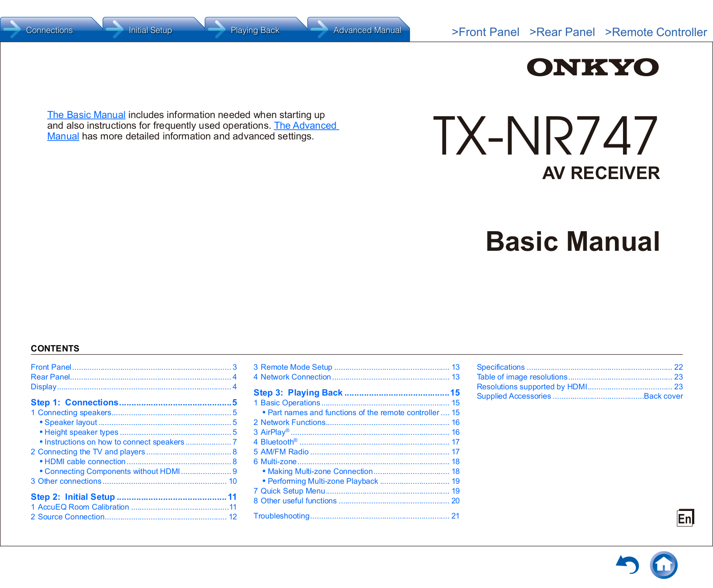The height and width of the screenshot is (588, 713).
Task: Open '2 Source Connection' entry
Action: coord(134,517)
